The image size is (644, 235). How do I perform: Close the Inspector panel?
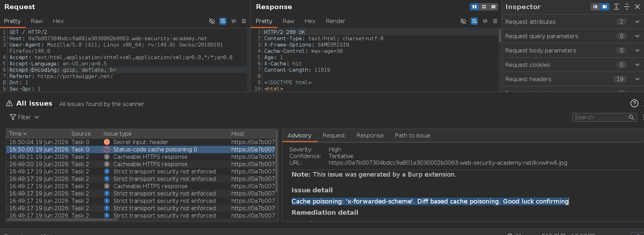point(637,7)
